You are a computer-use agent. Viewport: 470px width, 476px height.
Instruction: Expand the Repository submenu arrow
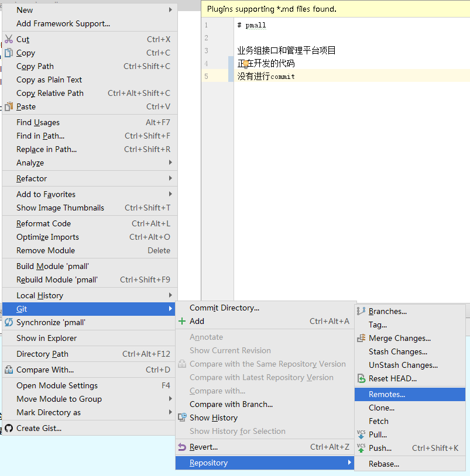point(349,463)
